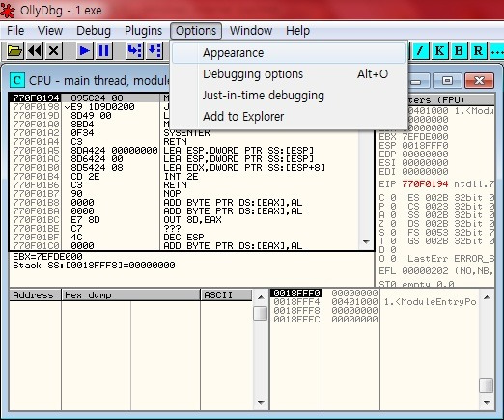The height and width of the screenshot is (420, 504).
Task: Click the Restart program rewind icon
Action: pyautogui.click(x=35, y=51)
